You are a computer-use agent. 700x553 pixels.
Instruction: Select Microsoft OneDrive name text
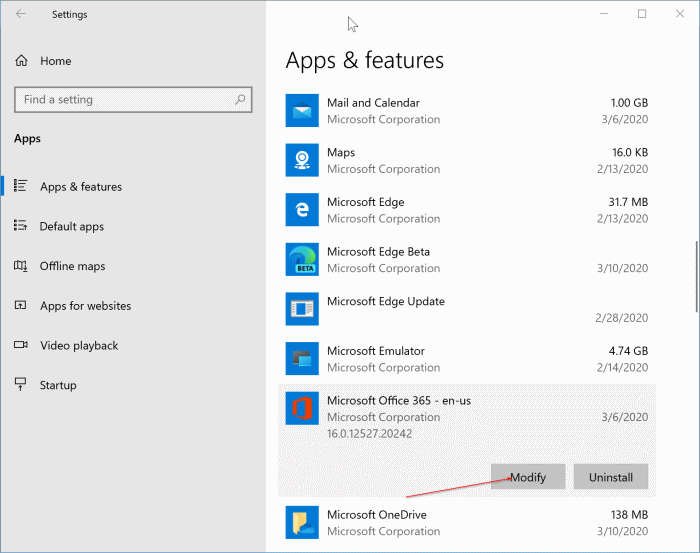coord(377,515)
